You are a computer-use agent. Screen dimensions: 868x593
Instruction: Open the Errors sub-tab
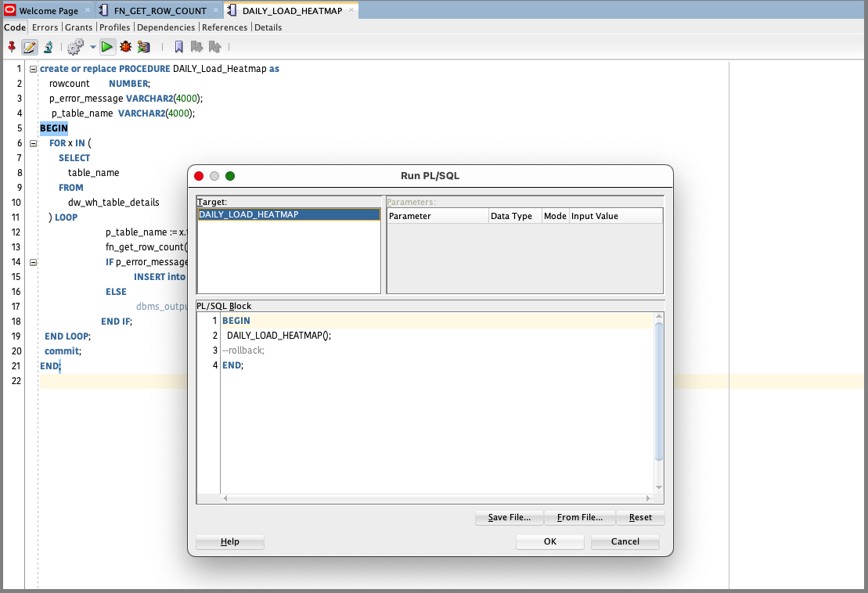click(x=45, y=27)
